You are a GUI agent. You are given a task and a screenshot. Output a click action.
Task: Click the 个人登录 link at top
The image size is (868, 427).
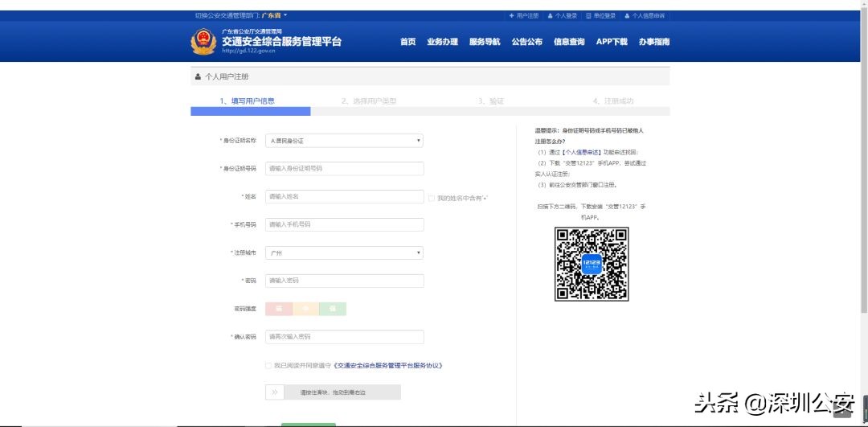coord(566,16)
